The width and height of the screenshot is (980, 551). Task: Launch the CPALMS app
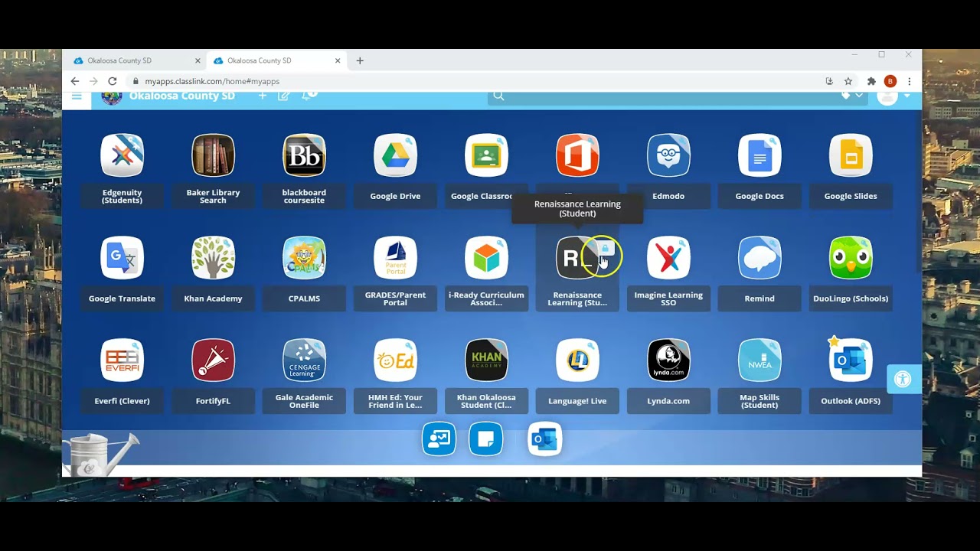pyautogui.click(x=304, y=258)
